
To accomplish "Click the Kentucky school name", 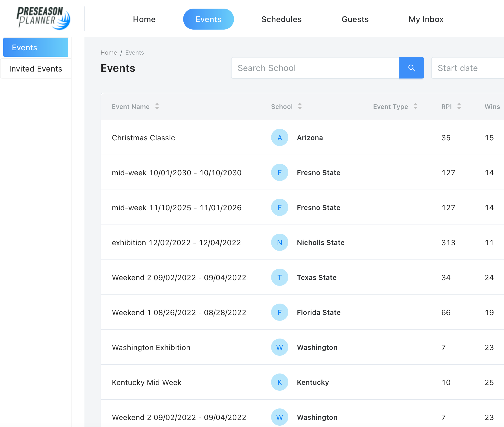I will (313, 382).
